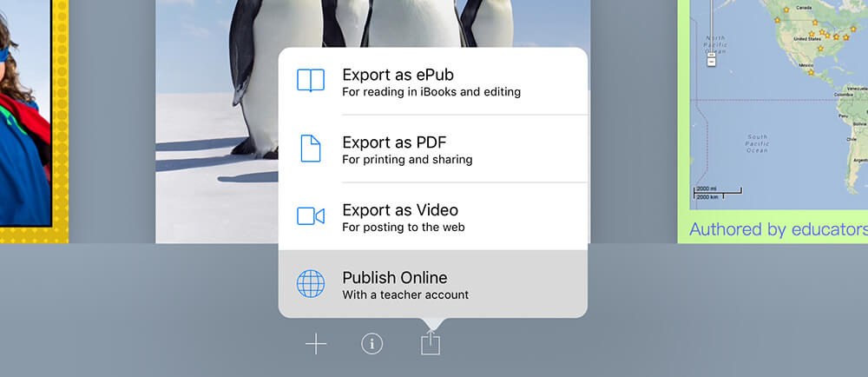Image resolution: width=868 pixels, height=377 pixels.
Task: Open book info with the circled i
Action: click(x=372, y=345)
